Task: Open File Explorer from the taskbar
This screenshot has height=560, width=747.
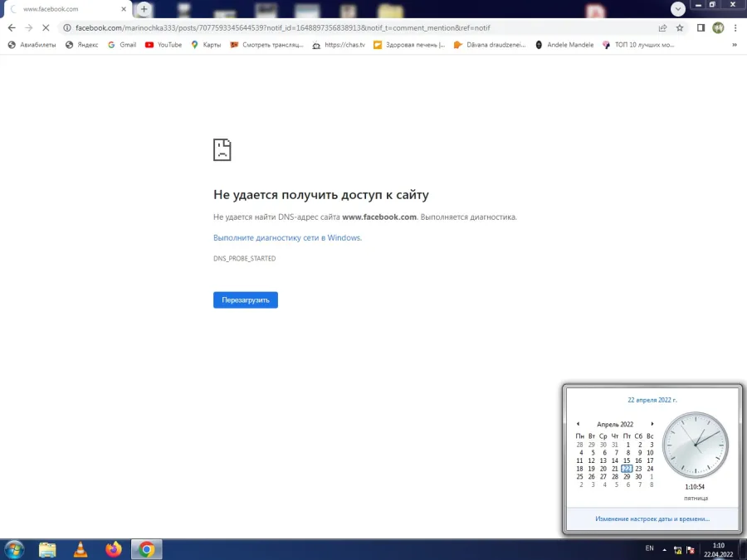Action: coord(47,550)
